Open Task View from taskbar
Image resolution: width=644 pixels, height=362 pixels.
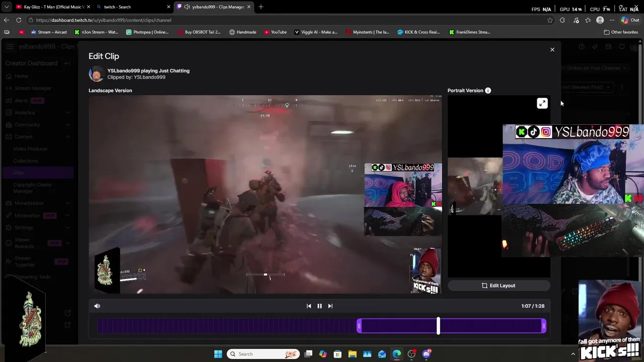pyautogui.click(x=308, y=354)
